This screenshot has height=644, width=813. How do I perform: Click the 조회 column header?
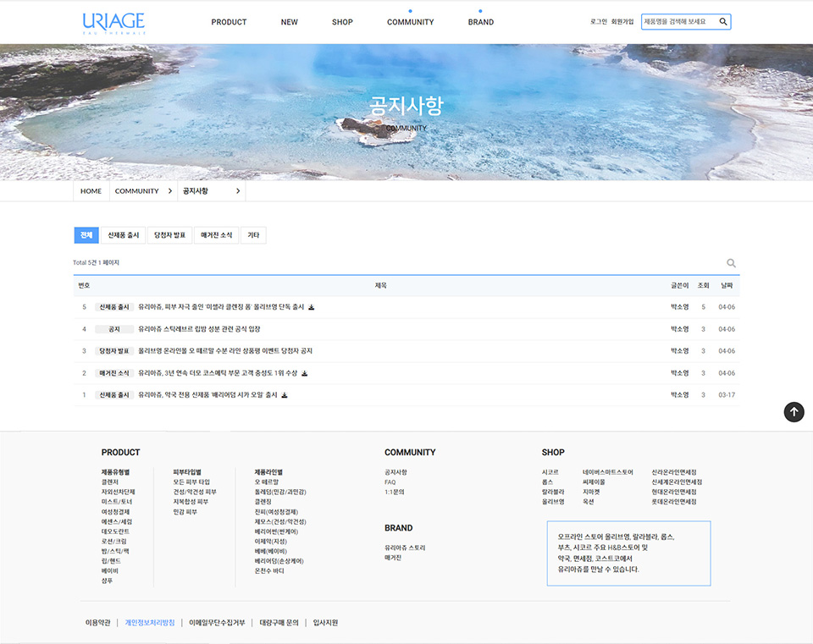(703, 285)
